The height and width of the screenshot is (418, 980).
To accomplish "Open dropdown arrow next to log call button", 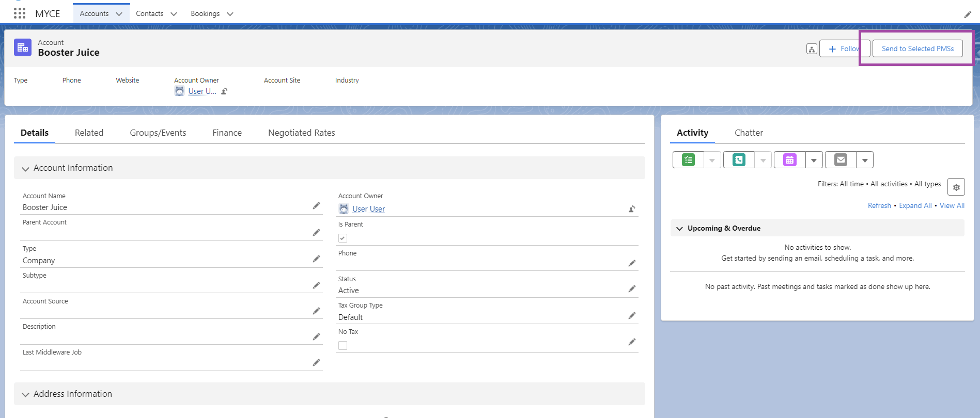I will [763, 160].
